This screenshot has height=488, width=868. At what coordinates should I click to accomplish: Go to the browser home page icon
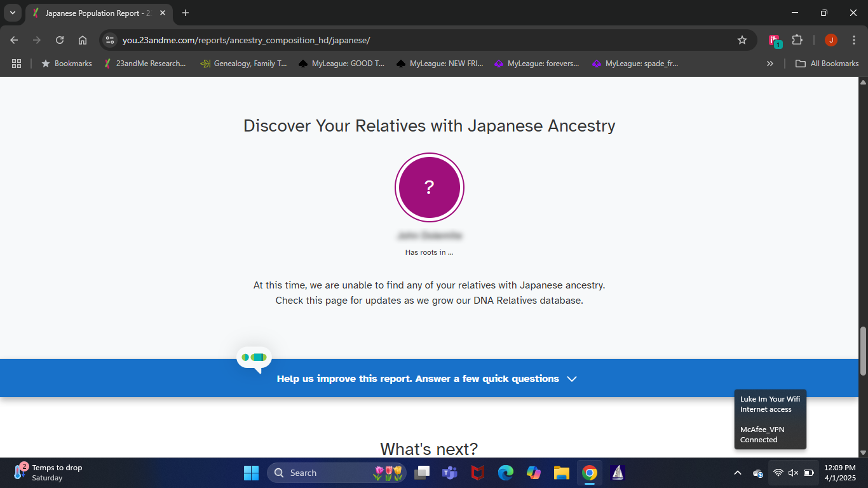click(x=83, y=40)
